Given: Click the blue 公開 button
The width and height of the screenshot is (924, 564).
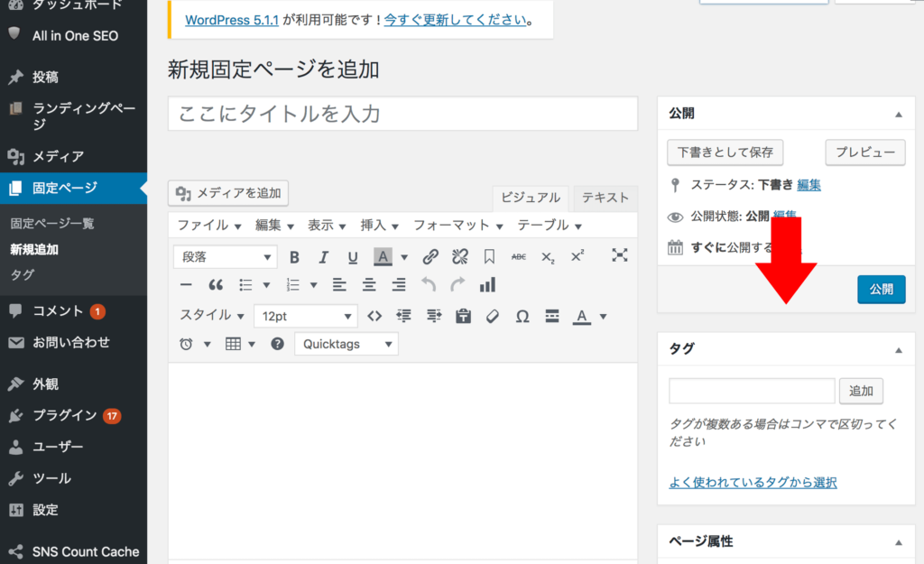Looking at the screenshot, I should (881, 290).
